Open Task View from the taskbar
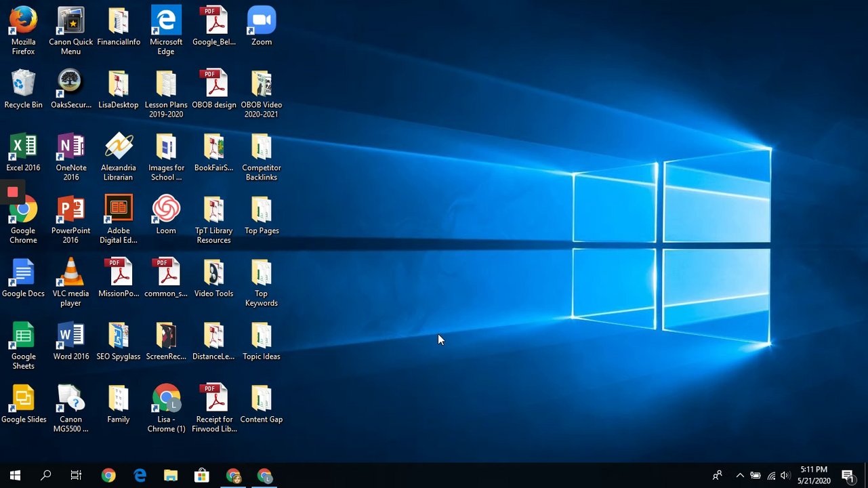Viewport: 868px width, 488px height. tap(76, 475)
